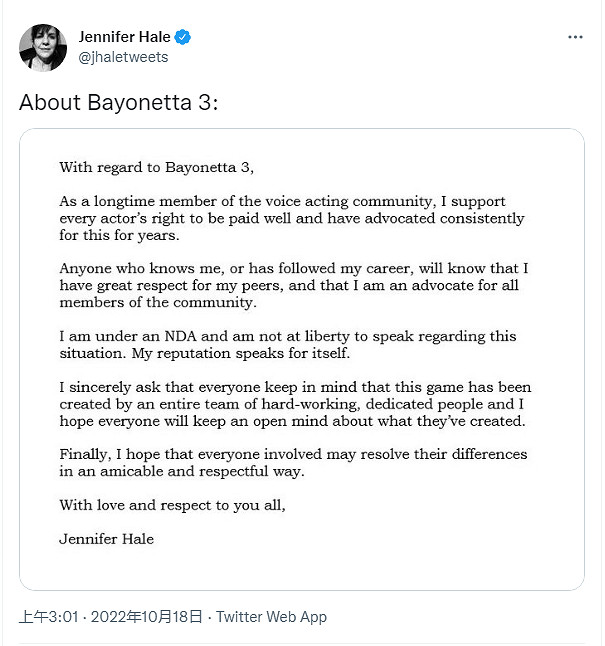
Task: Open the Twitter Web App source link
Action: [271, 617]
